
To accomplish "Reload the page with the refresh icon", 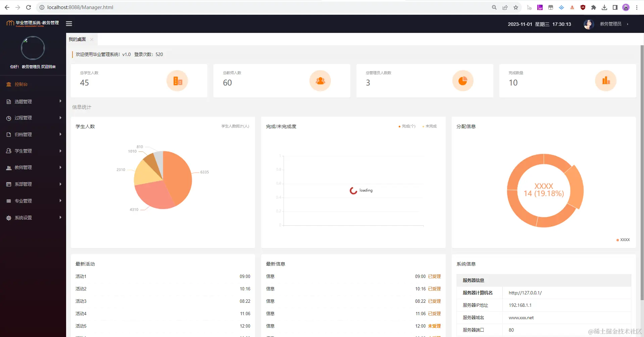I will pos(29,7).
